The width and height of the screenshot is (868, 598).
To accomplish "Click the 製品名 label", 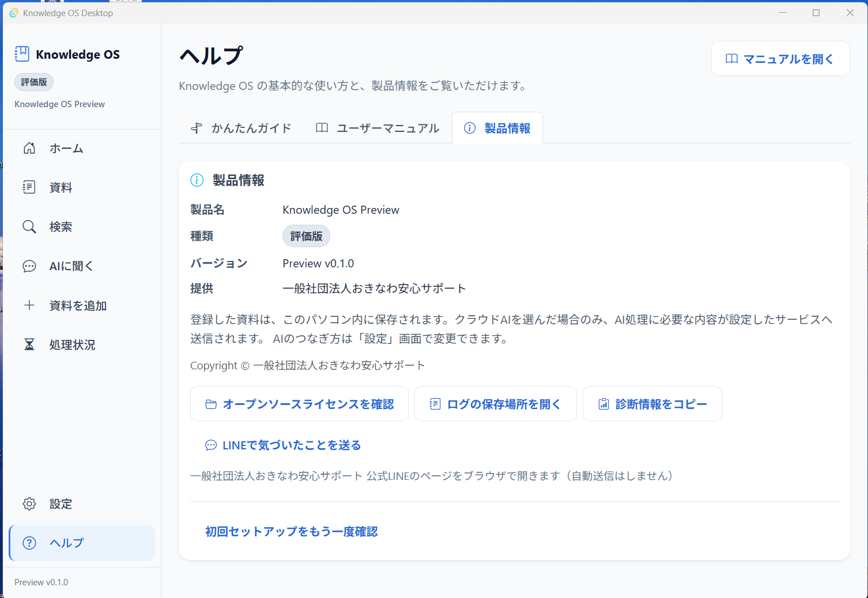I will click(x=207, y=210).
